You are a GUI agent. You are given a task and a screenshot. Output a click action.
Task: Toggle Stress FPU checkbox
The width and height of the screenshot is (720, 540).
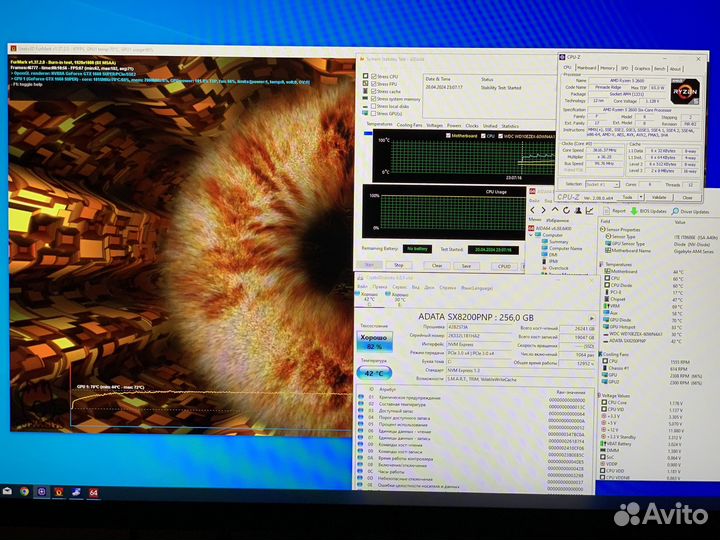click(x=374, y=84)
